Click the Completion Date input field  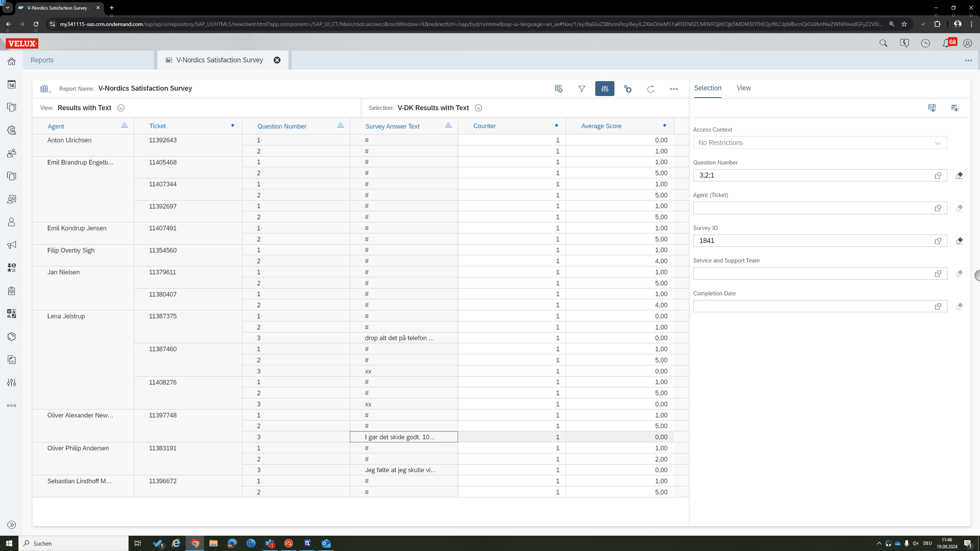tap(812, 306)
